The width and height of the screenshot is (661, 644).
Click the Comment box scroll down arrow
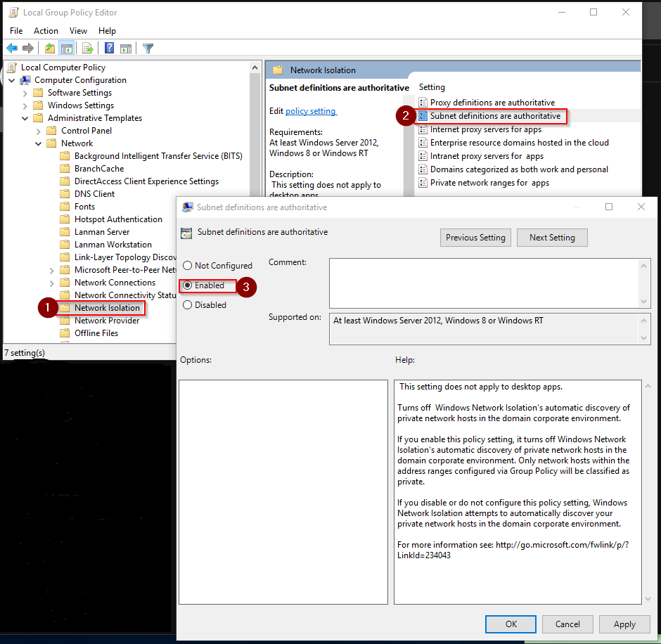tap(643, 302)
